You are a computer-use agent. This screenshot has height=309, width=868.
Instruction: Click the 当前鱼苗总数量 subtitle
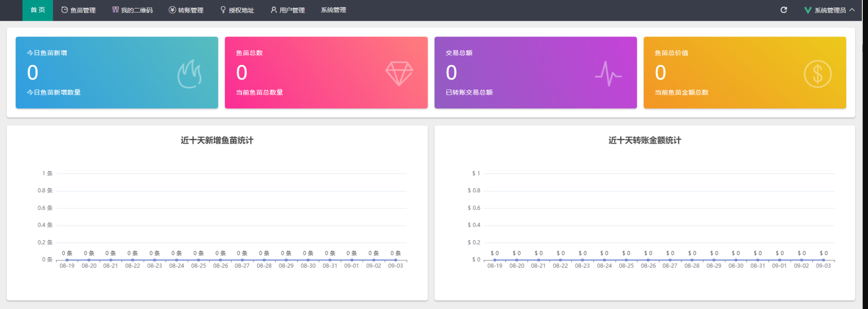click(259, 92)
